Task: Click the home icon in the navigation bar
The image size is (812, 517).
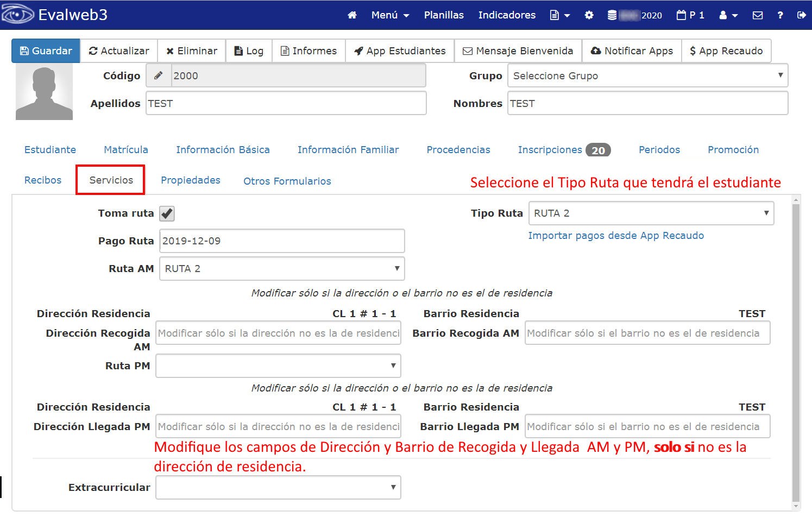Action: pos(352,15)
